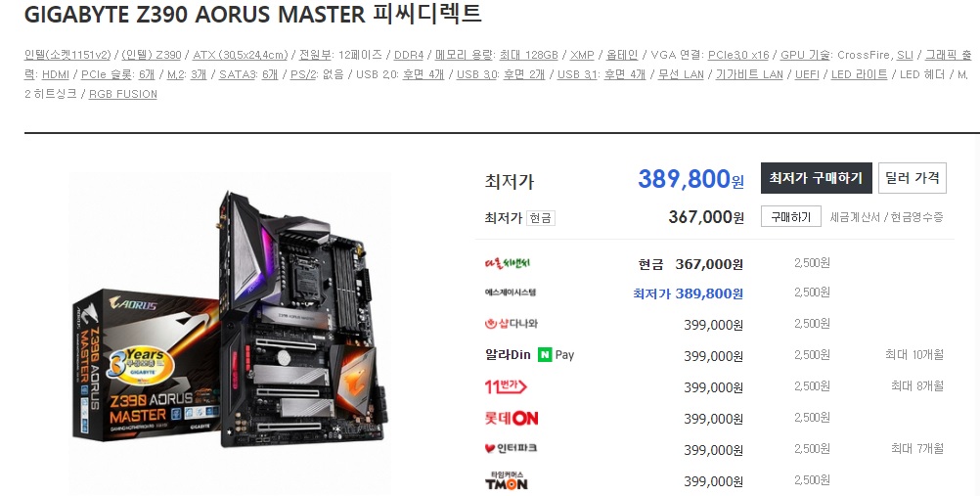The width and height of the screenshot is (980, 496).
Task: Open the 딜러 가격 button
Action: pyautogui.click(x=912, y=178)
